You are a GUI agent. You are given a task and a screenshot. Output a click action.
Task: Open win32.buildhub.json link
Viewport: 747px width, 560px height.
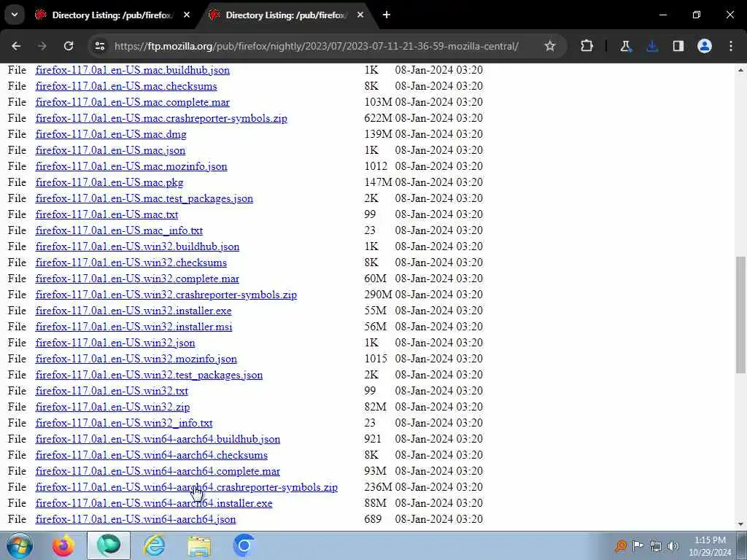137,246
